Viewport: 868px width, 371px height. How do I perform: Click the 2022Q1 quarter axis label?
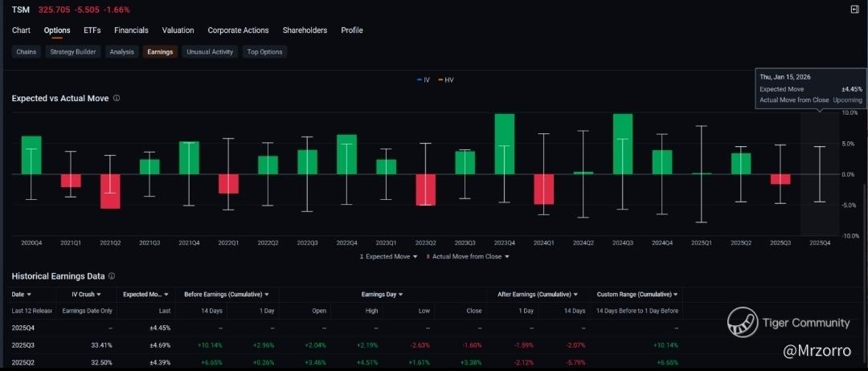[228, 243]
